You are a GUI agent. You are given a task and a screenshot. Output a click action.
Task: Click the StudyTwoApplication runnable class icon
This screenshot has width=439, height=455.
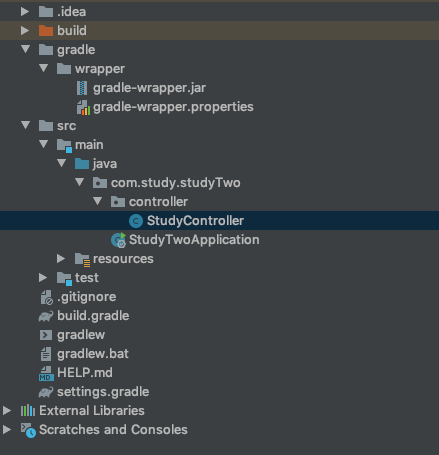click(x=118, y=240)
